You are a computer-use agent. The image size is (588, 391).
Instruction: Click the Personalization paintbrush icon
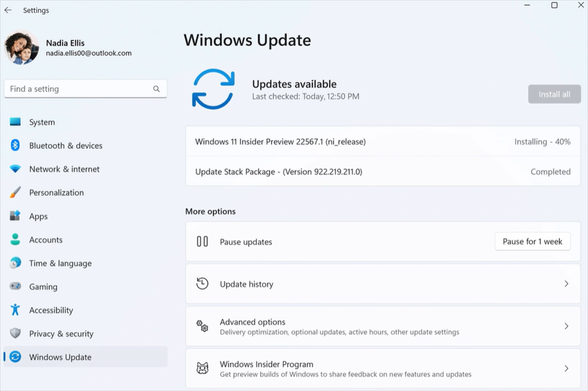pyautogui.click(x=15, y=192)
